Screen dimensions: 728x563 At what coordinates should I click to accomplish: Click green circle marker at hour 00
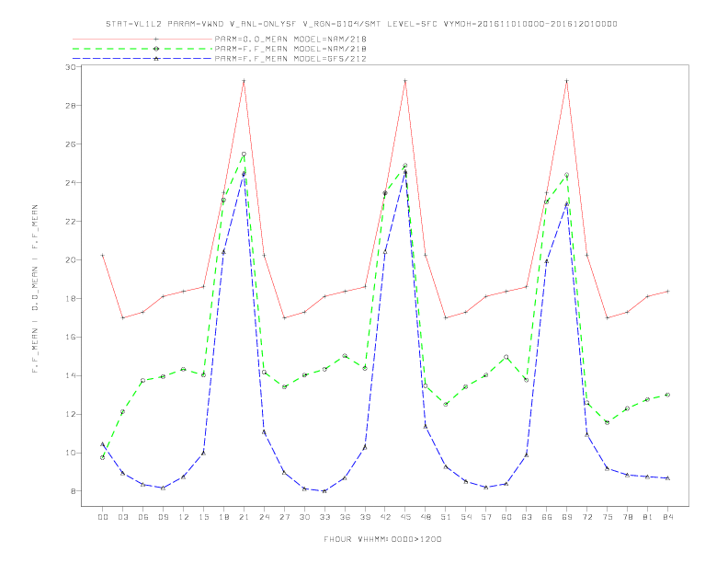(103, 457)
